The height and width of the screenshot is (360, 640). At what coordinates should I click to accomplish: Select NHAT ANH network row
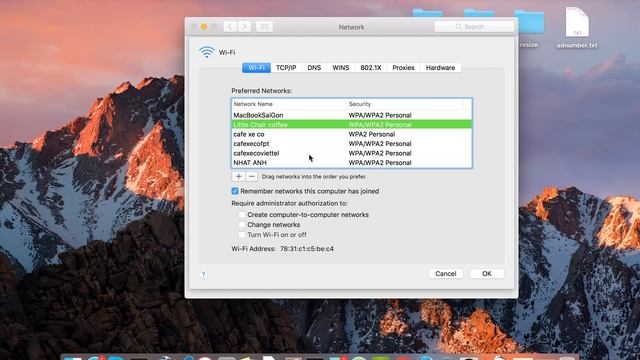[352, 162]
